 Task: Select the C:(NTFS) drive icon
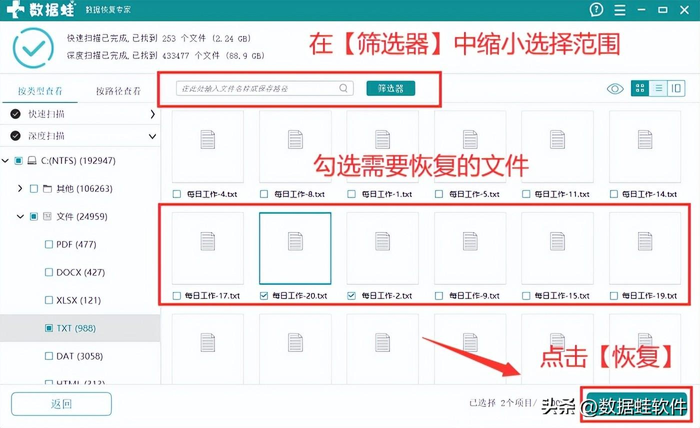tap(32, 161)
